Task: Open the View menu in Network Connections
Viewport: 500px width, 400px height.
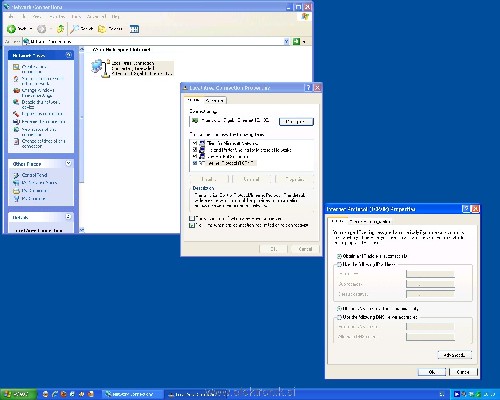Action: pyautogui.click(x=37, y=16)
